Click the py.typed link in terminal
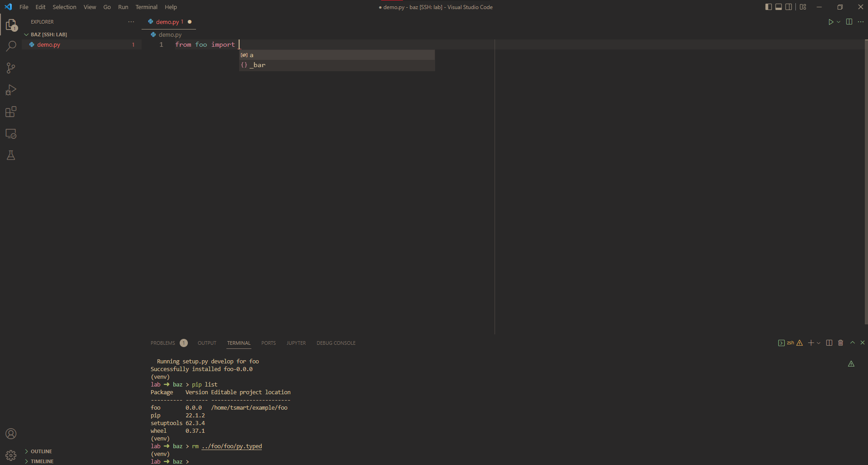This screenshot has width=868, height=465. [232, 446]
